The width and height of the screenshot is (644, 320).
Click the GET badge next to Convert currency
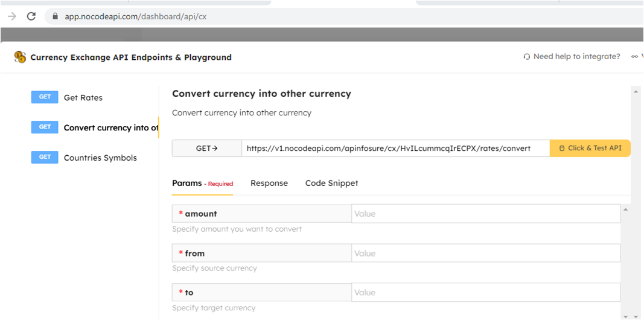(45, 127)
